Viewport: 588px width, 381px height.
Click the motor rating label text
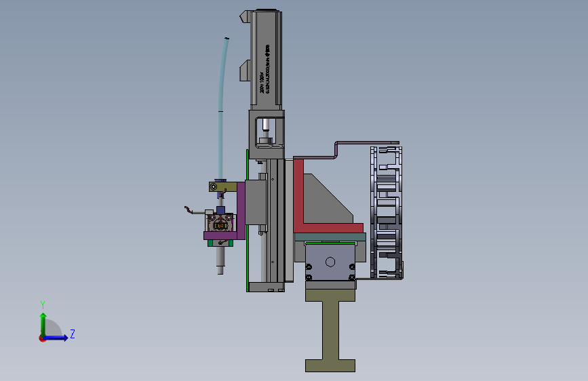point(264,69)
